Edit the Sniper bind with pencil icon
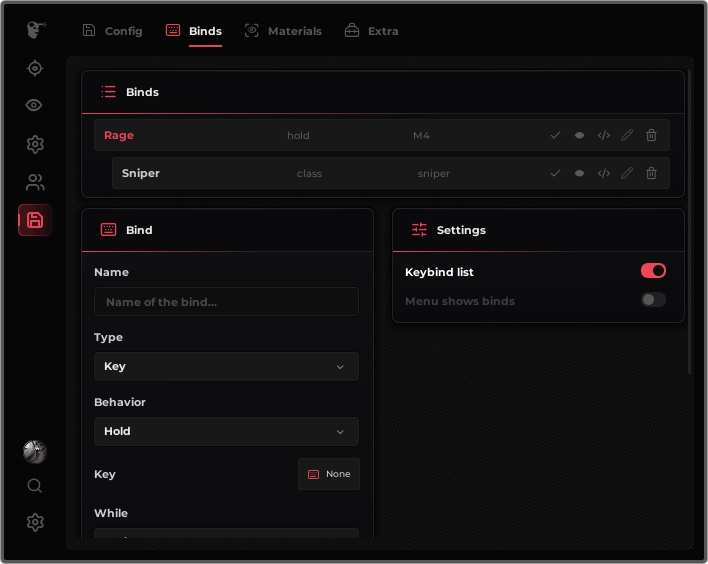The height and width of the screenshot is (564, 708). [x=627, y=173]
